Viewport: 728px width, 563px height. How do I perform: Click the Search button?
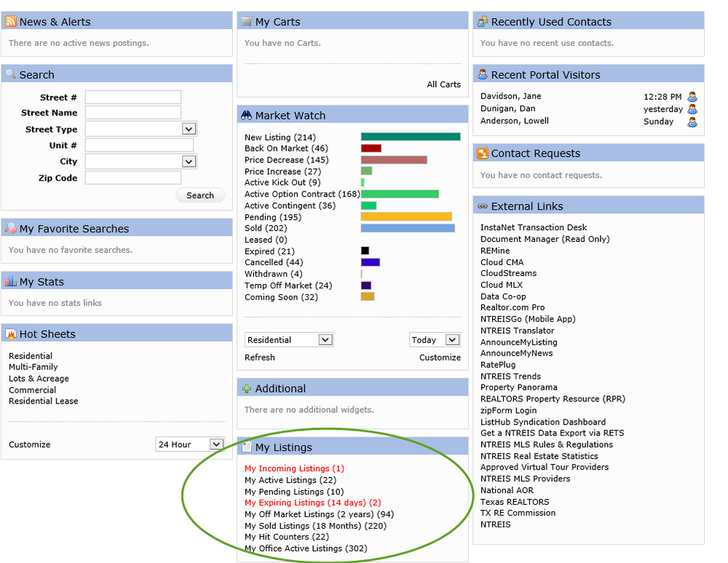click(x=200, y=195)
